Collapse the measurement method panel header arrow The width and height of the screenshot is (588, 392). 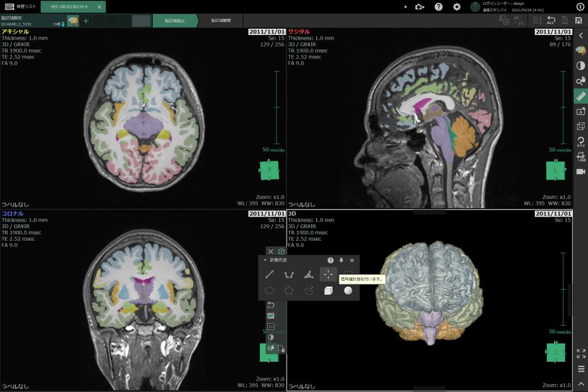coord(265,260)
